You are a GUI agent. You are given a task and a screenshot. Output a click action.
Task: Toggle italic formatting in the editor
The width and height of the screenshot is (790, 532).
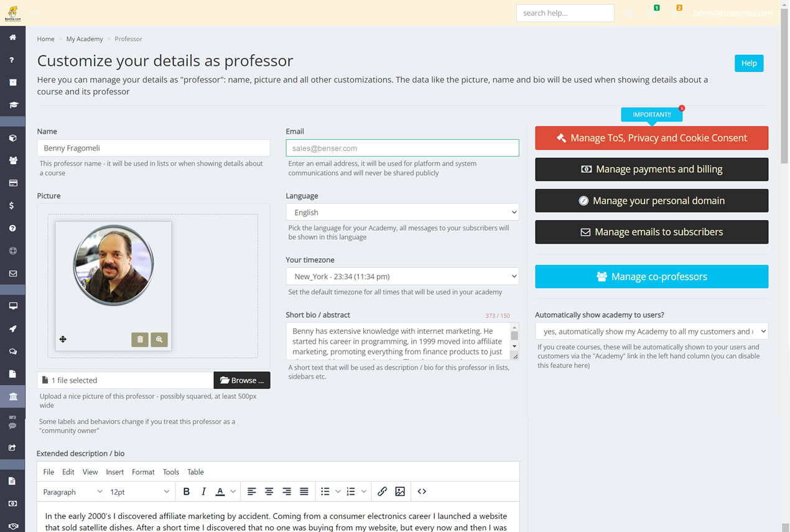coord(203,492)
